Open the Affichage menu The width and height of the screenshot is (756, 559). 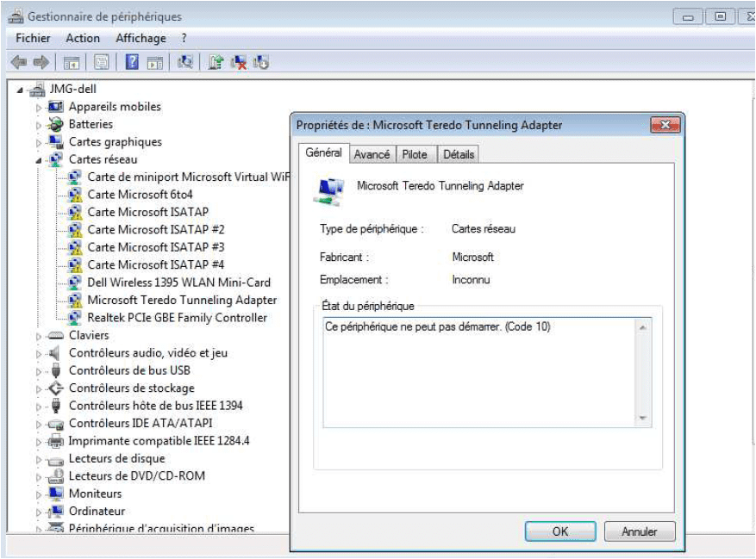pos(141,39)
